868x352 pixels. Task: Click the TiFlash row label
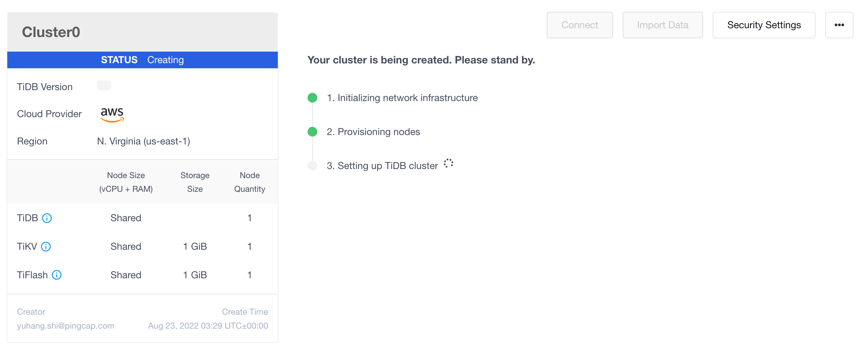32,275
